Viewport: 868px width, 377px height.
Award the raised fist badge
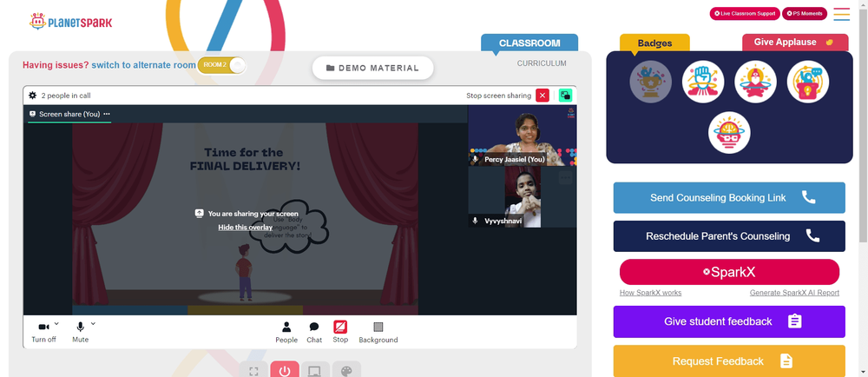click(703, 82)
